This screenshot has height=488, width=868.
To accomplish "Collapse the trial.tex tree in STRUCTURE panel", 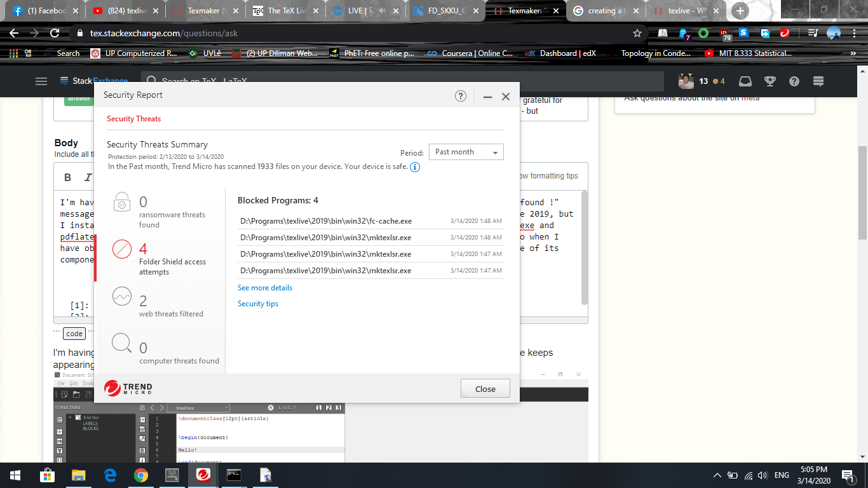I will point(70,417).
